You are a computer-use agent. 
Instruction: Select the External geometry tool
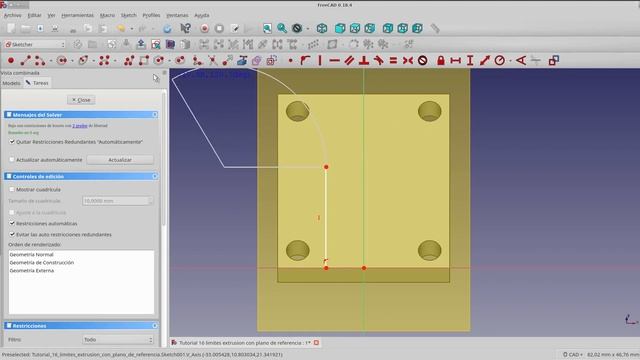click(242, 61)
